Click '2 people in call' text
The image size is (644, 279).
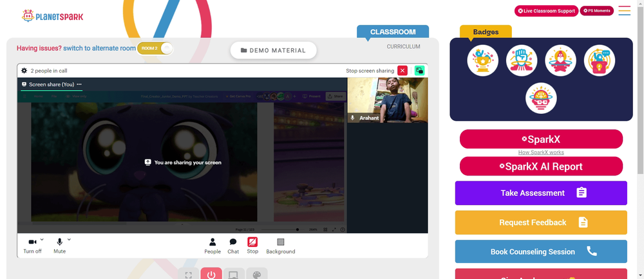pyautogui.click(x=49, y=71)
